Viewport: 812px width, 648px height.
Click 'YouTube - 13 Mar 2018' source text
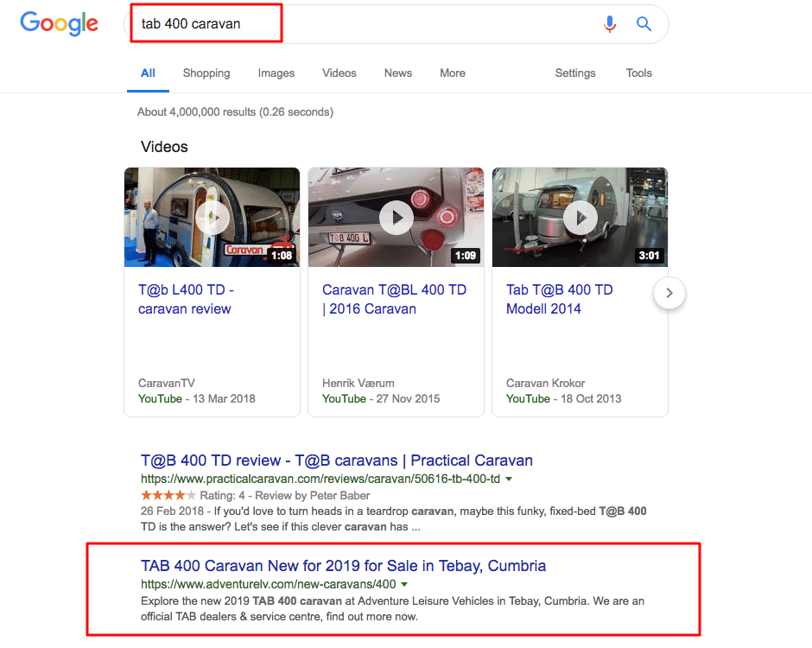(x=197, y=399)
